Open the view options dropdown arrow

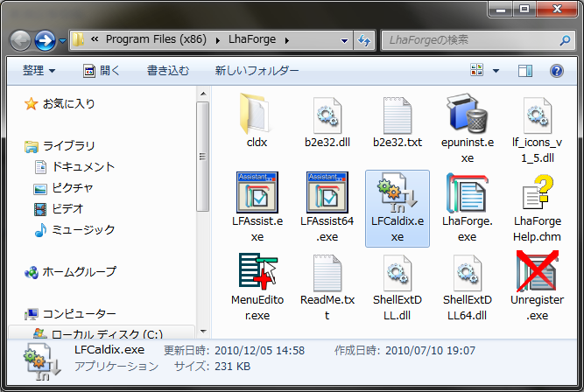(496, 71)
